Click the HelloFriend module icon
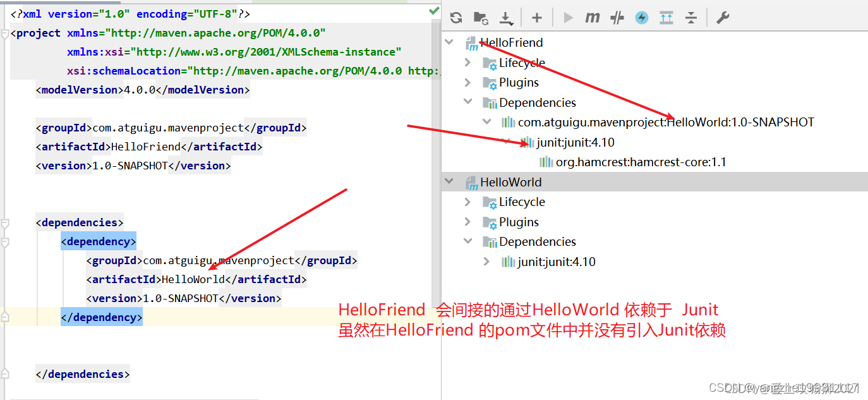 pos(471,43)
